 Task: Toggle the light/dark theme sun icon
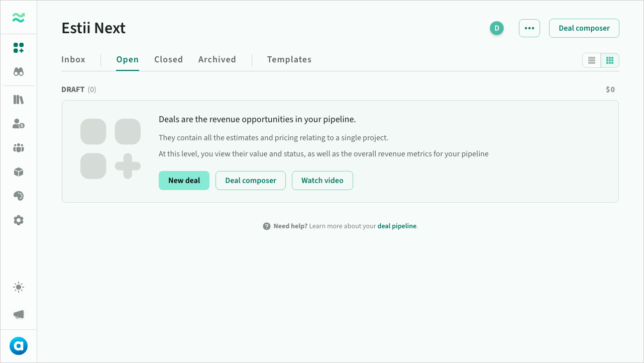pyautogui.click(x=19, y=288)
